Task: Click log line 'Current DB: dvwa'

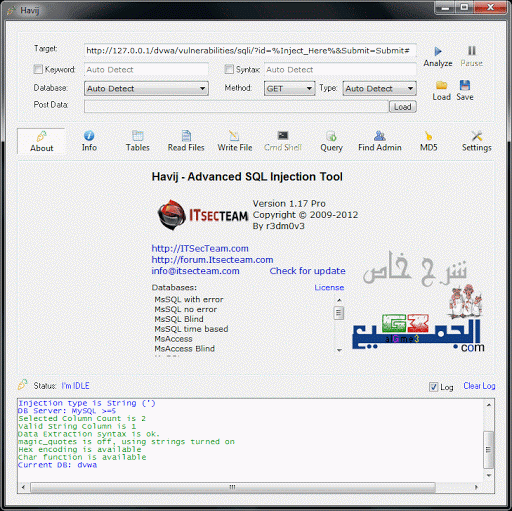Action: click(x=57, y=465)
